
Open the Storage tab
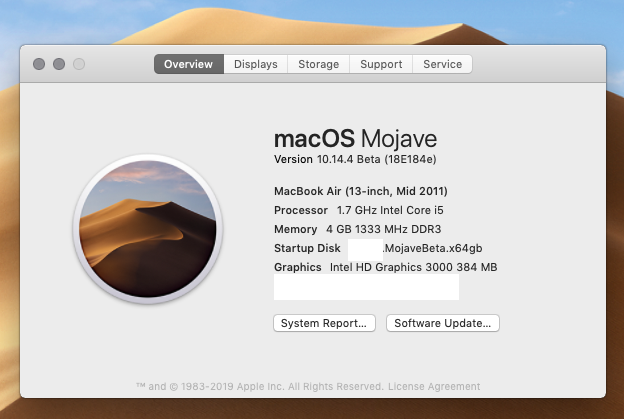point(318,64)
